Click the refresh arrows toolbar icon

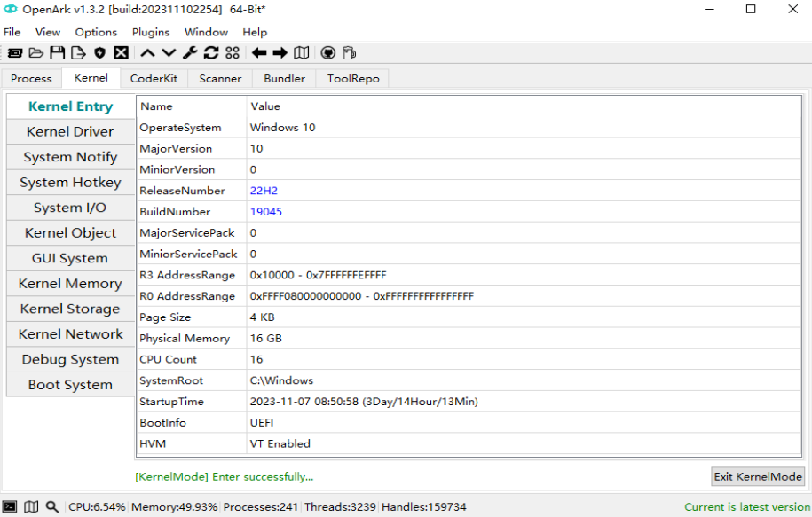point(211,53)
